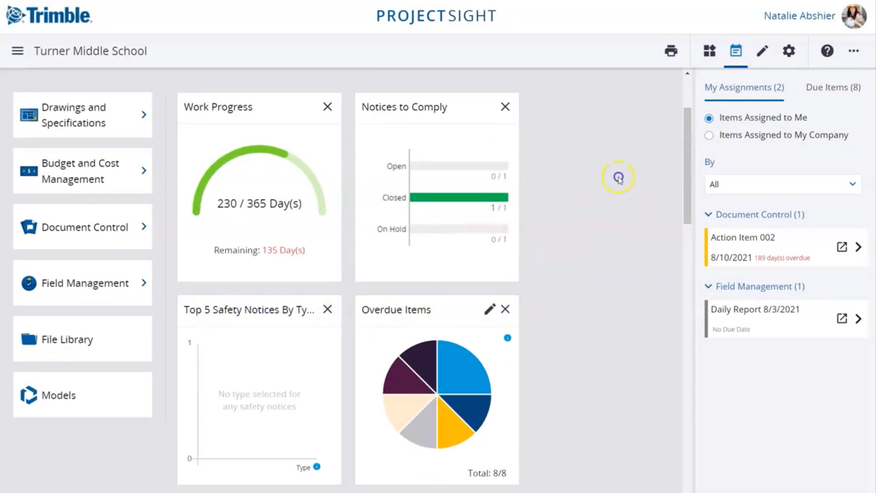Close the Work Progress widget

click(327, 106)
